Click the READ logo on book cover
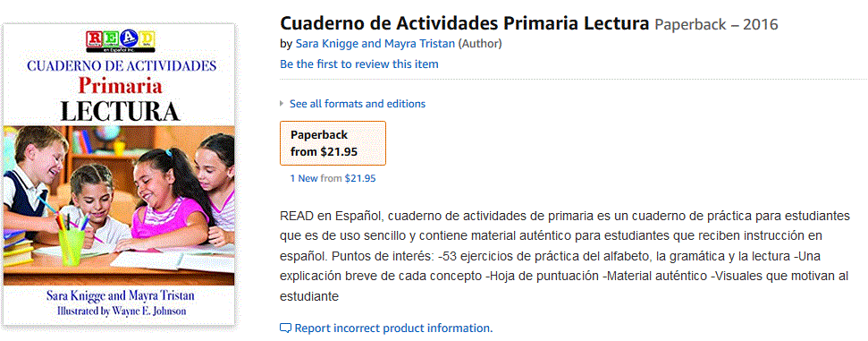 tap(121, 41)
